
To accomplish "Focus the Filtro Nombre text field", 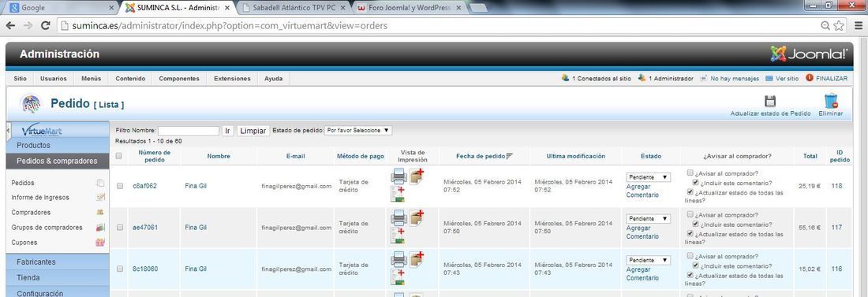I will (x=189, y=131).
